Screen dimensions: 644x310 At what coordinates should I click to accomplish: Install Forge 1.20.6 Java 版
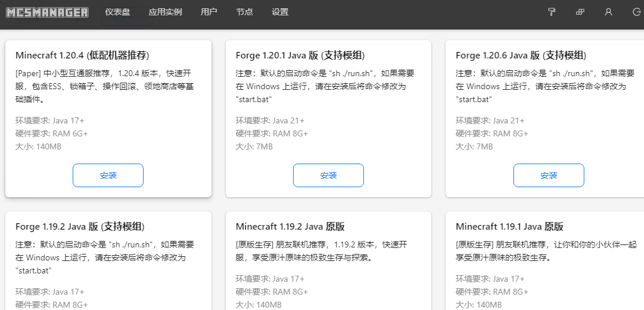tap(549, 175)
